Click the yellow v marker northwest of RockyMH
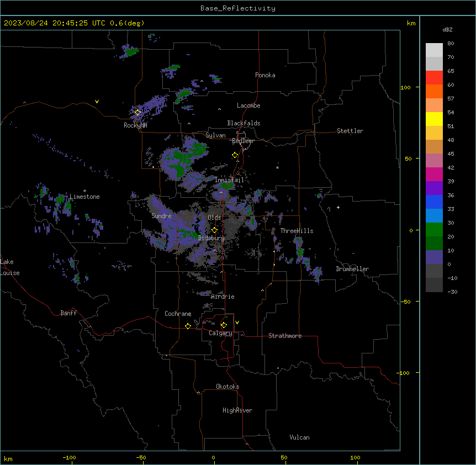The height and width of the screenshot is (465, 476). pos(97,102)
